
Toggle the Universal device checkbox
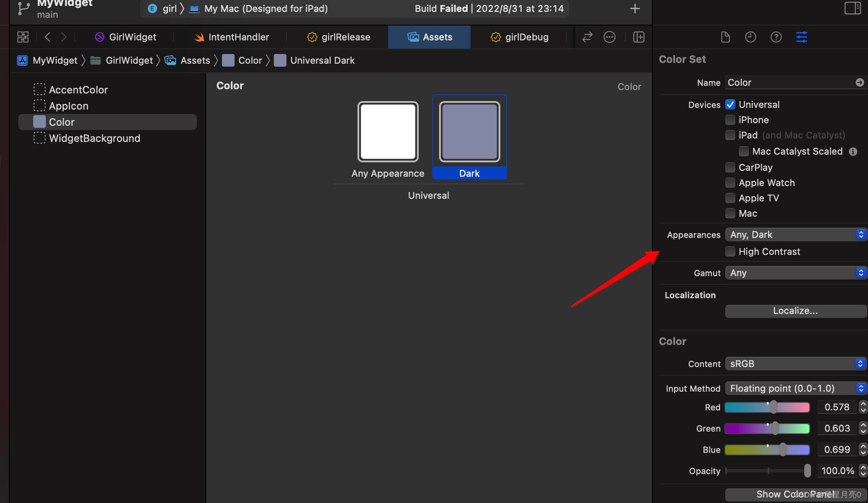pos(729,104)
